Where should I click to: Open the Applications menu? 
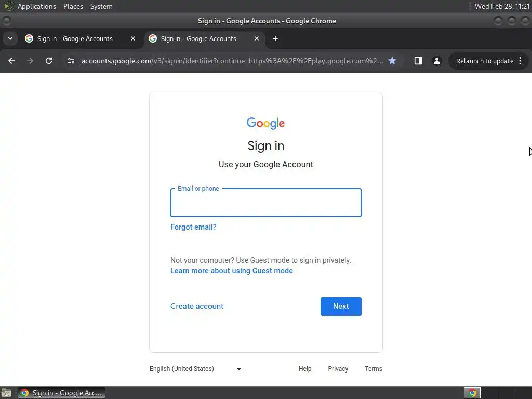(x=37, y=6)
